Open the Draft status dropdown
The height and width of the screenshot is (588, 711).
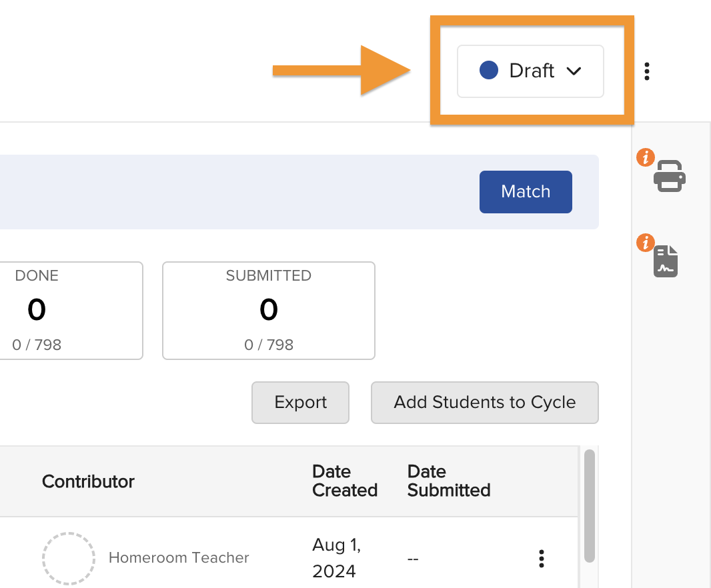coord(530,71)
